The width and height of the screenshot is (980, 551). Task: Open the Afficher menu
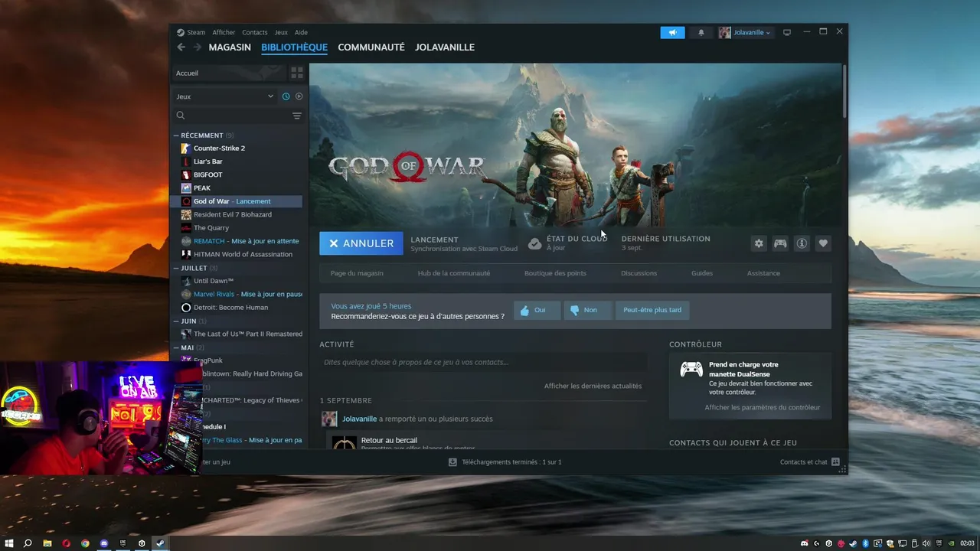[x=224, y=32]
